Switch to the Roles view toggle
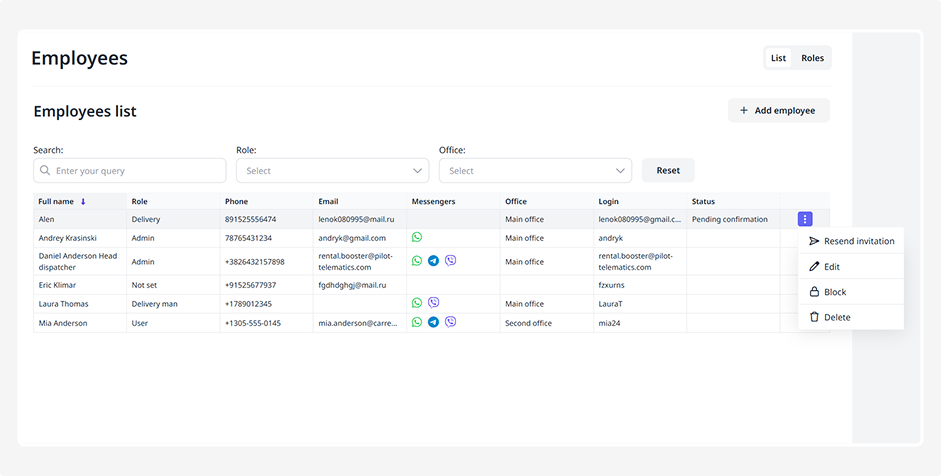Screen dimensions: 941x476 click(x=812, y=58)
